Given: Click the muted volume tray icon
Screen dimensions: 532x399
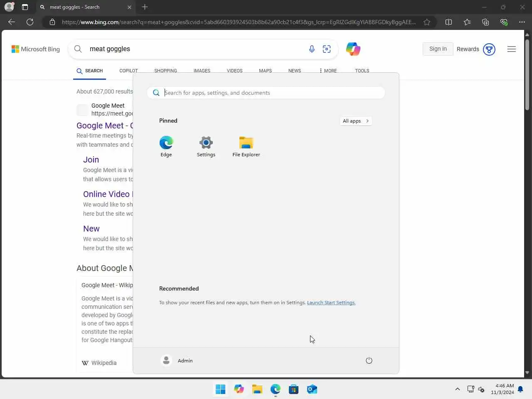Looking at the screenshot, I should tap(481, 389).
